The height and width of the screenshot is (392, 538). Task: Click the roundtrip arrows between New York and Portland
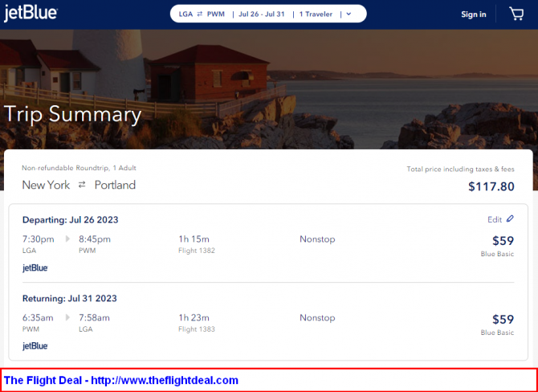point(82,185)
